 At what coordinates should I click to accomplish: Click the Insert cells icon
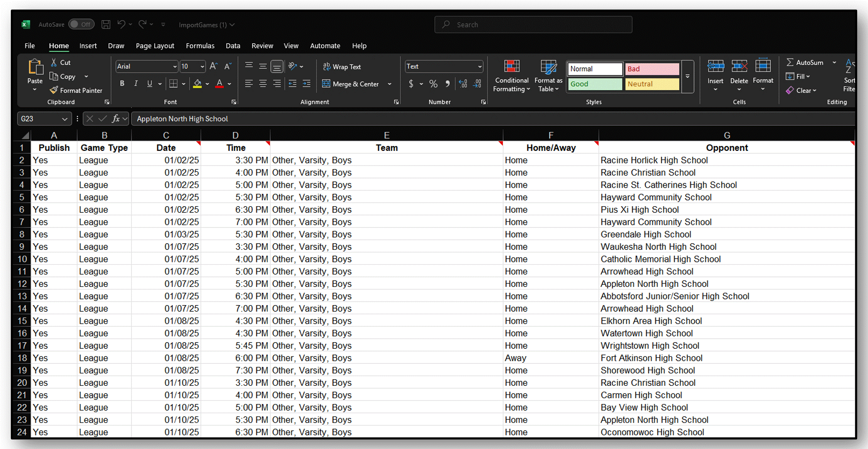click(715, 66)
